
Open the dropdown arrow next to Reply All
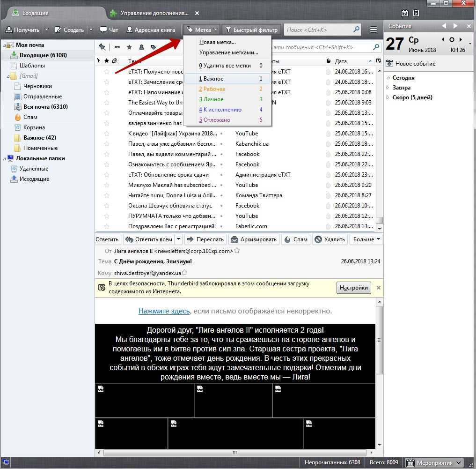179,239
